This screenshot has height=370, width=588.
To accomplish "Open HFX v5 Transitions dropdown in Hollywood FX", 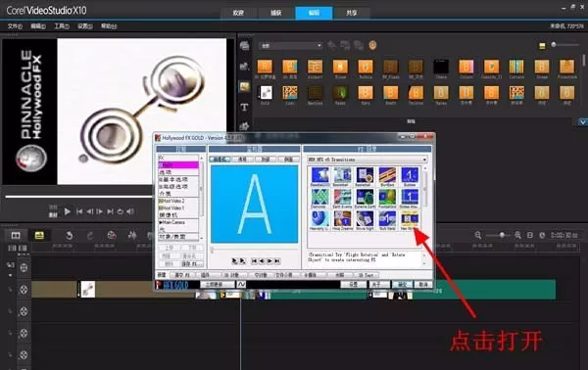I will coord(367,160).
